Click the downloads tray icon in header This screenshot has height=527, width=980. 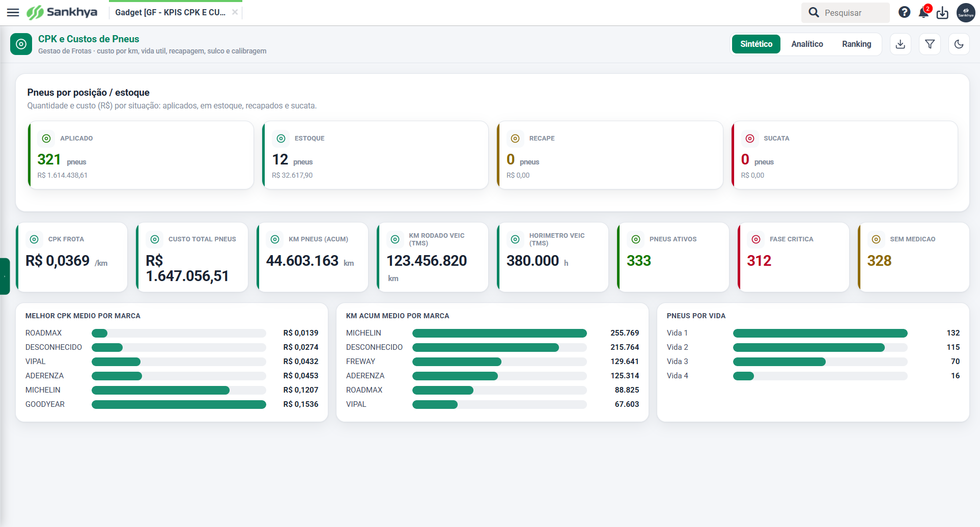coord(942,13)
